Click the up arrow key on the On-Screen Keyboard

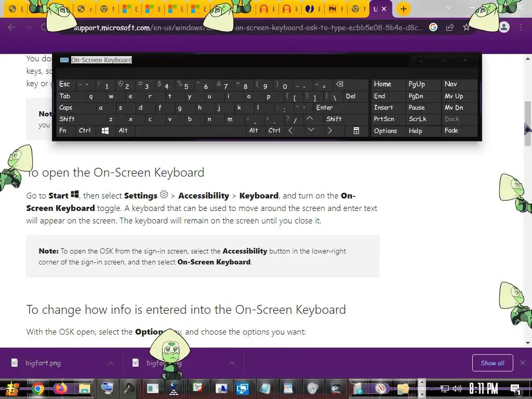point(310,119)
